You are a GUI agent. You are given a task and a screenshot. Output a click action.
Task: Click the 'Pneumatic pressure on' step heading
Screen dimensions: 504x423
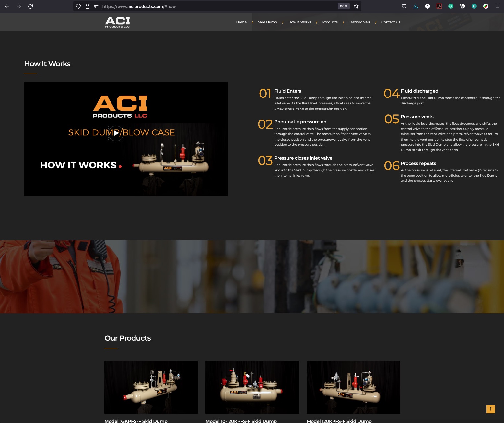click(300, 122)
